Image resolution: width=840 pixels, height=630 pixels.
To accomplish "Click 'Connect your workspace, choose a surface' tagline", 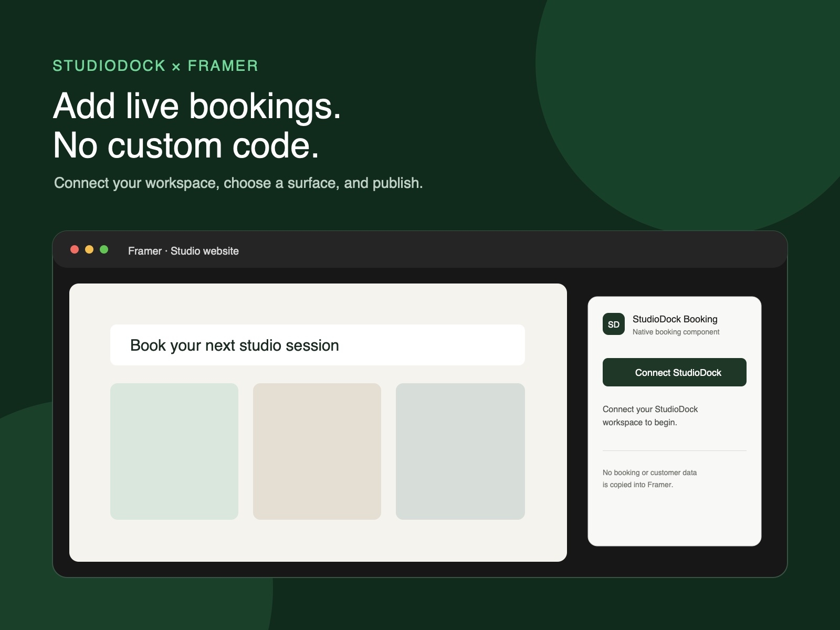I will tap(238, 183).
